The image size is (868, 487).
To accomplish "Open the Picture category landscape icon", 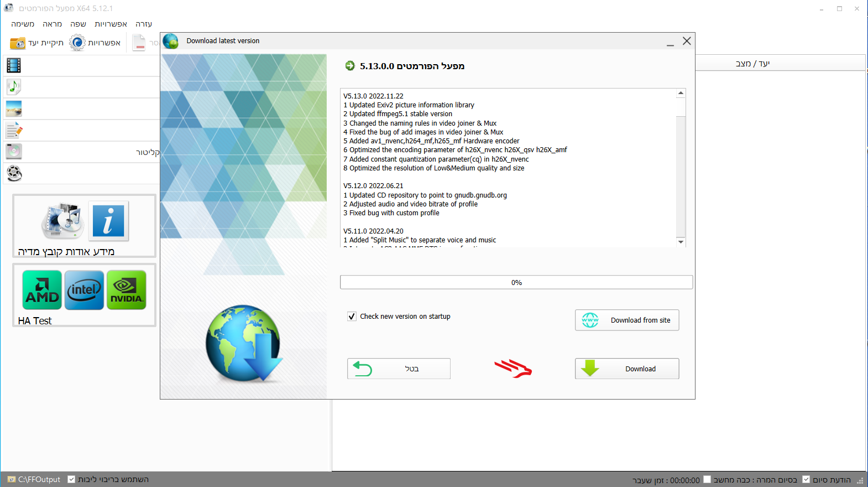I will click(14, 108).
